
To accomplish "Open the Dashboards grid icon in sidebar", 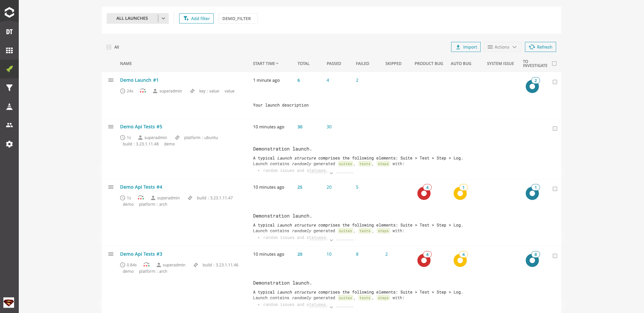I will (x=9, y=50).
